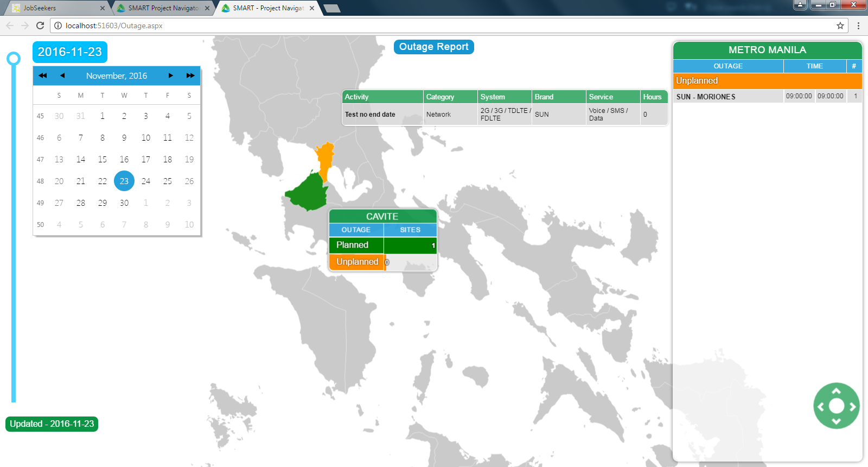Viewport: 868px width, 467px height.
Task: Click the Chrome user profile button
Action: [800, 5]
